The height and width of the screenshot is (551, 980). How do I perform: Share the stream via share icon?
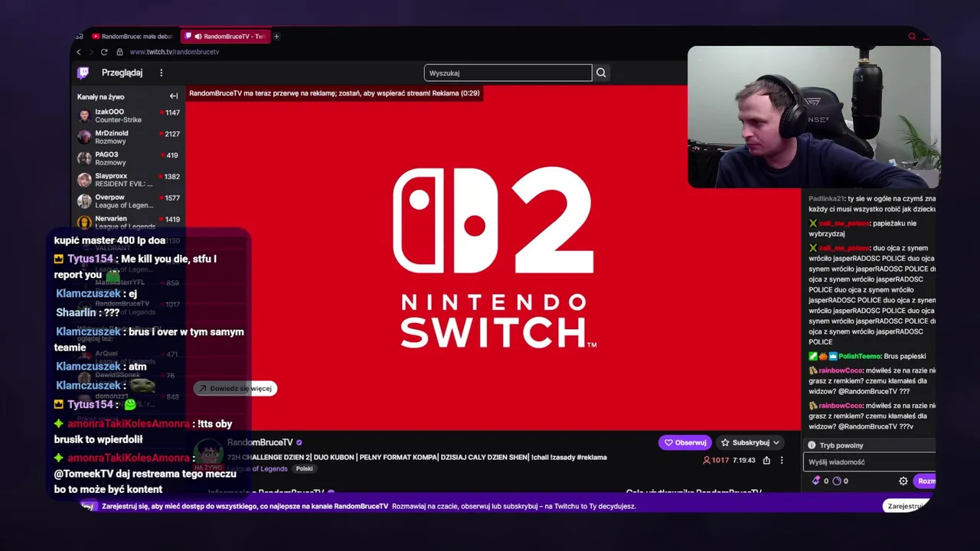(x=766, y=460)
